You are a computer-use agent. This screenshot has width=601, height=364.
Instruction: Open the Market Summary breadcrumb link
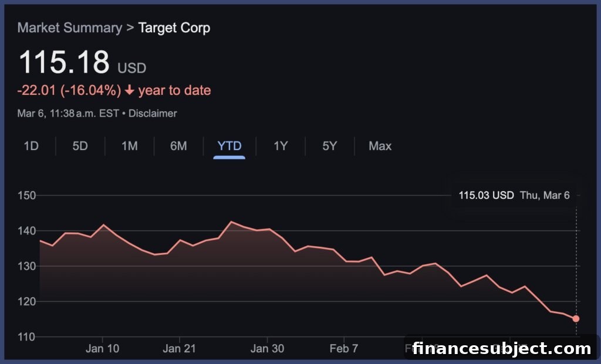pyautogui.click(x=70, y=28)
